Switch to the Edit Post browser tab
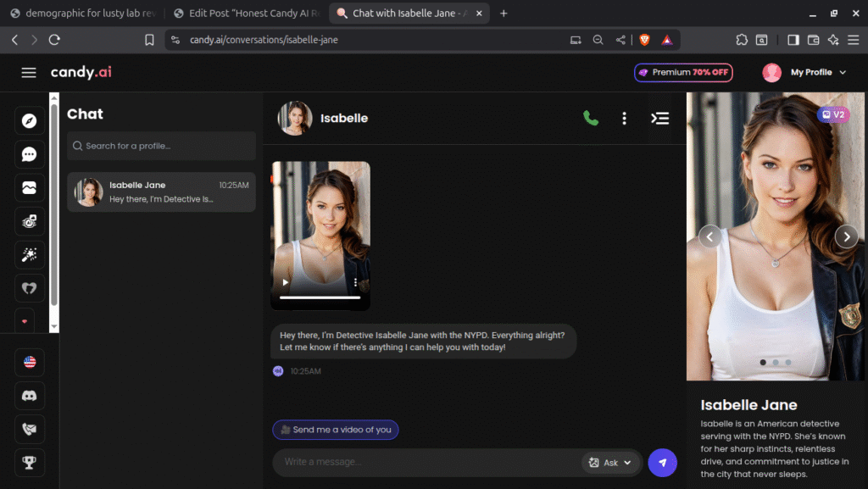 (x=245, y=14)
